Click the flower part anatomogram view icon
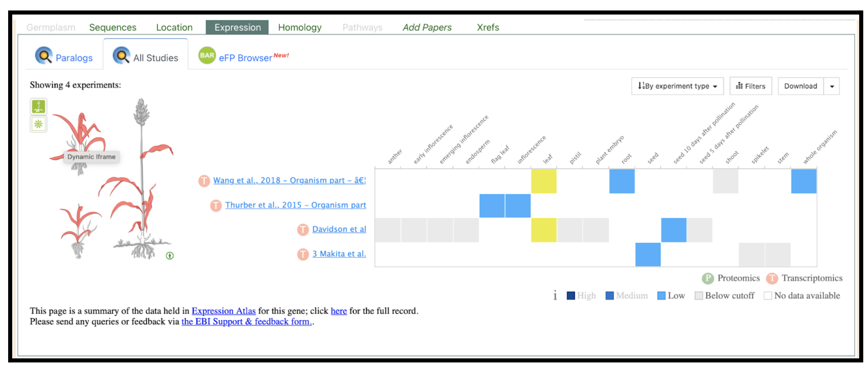This screenshot has height=371, width=868. [38, 124]
